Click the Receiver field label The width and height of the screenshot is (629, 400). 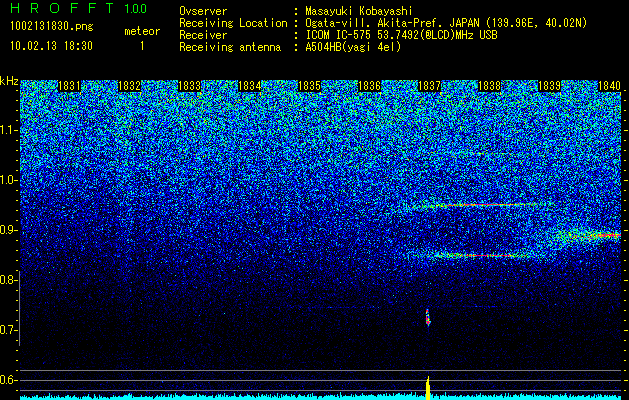[203, 35]
